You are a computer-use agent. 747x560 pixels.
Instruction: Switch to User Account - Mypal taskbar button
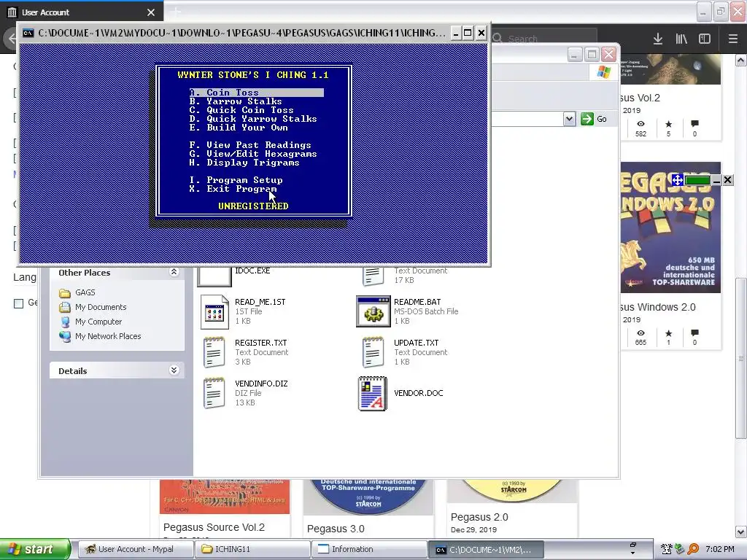pyautogui.click(x=135, y=549)
